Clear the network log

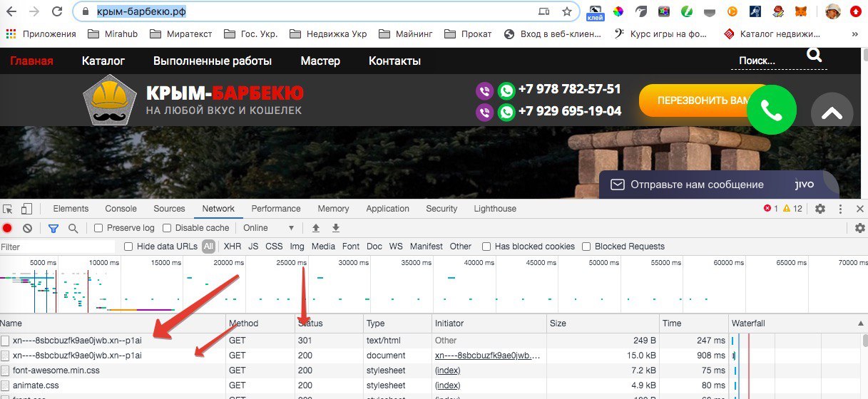pos(27,228)
